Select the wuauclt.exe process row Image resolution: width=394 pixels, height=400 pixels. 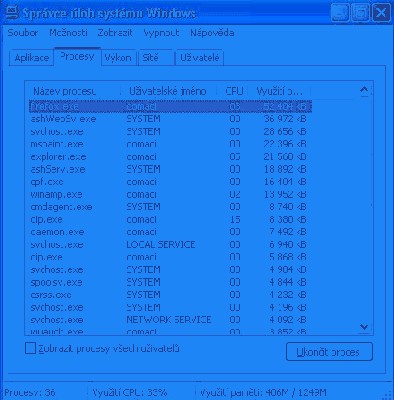(170, 331)
